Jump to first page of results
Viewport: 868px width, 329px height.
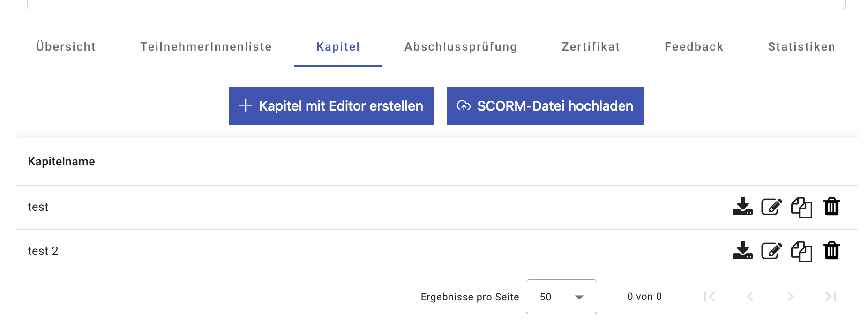coord(709,297)
